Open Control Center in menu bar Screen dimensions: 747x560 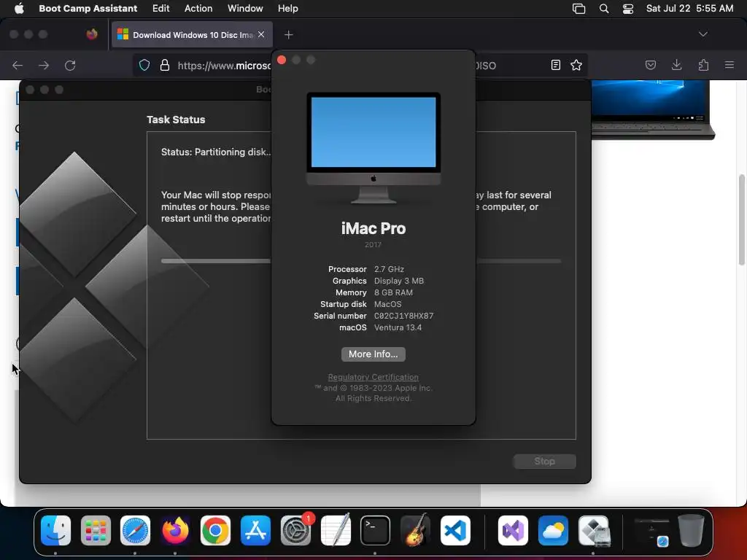(x=628, y=8)
